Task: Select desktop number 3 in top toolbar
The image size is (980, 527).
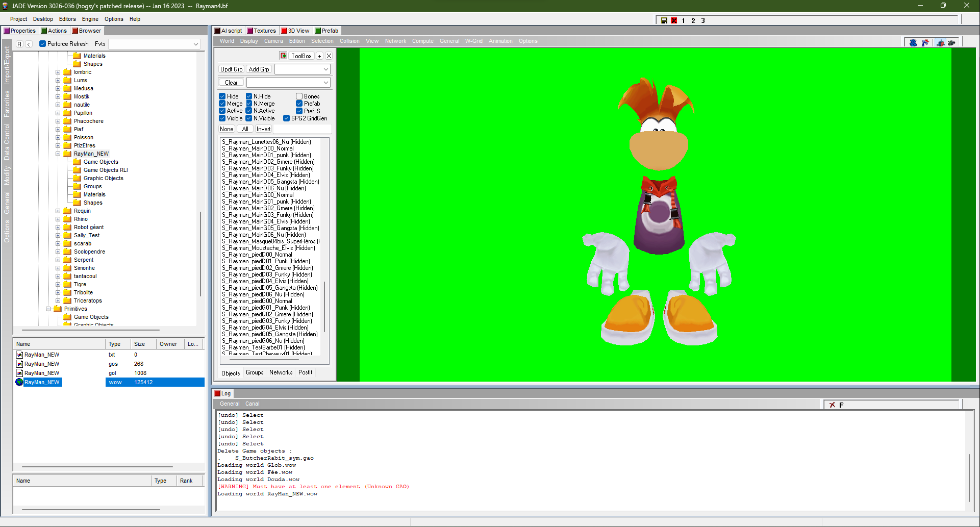Action: click(703, 20)
